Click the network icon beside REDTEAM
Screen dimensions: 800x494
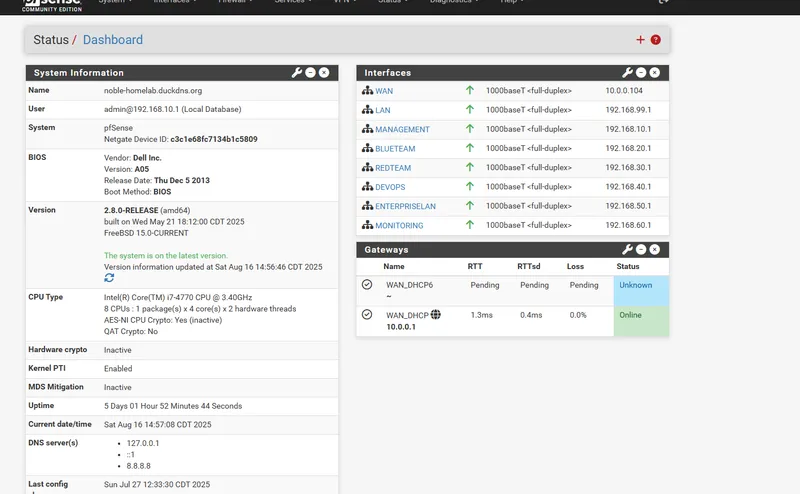tap(367, 167)
